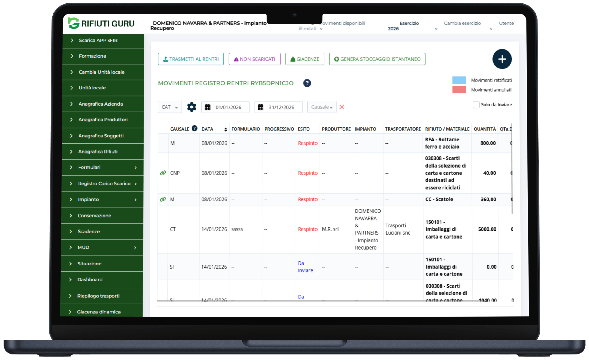Open the Causale dropdown filter
This screenshot has width=589, height=364.
tap(322, 107)
